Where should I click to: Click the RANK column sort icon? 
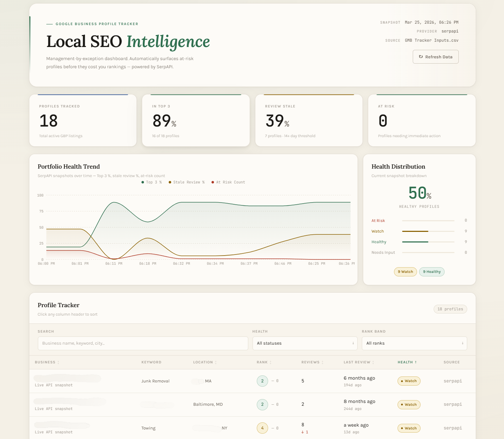[x=270, y=362]
